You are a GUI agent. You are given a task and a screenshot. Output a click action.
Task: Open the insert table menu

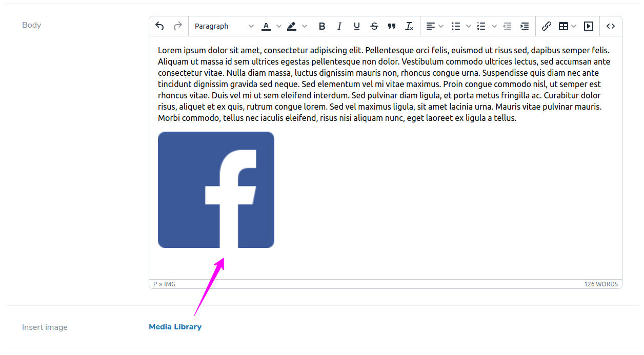coord(568,26)
